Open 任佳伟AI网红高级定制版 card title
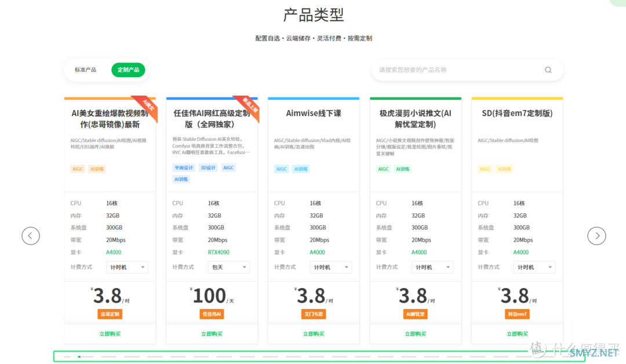 coord(212,119)
